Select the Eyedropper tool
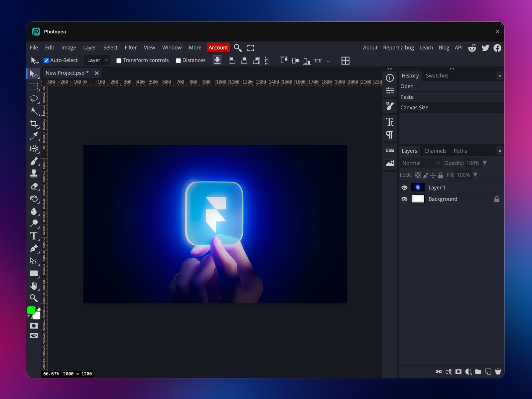The width and height of the screenshot is (532, 399). click(34, 136)
